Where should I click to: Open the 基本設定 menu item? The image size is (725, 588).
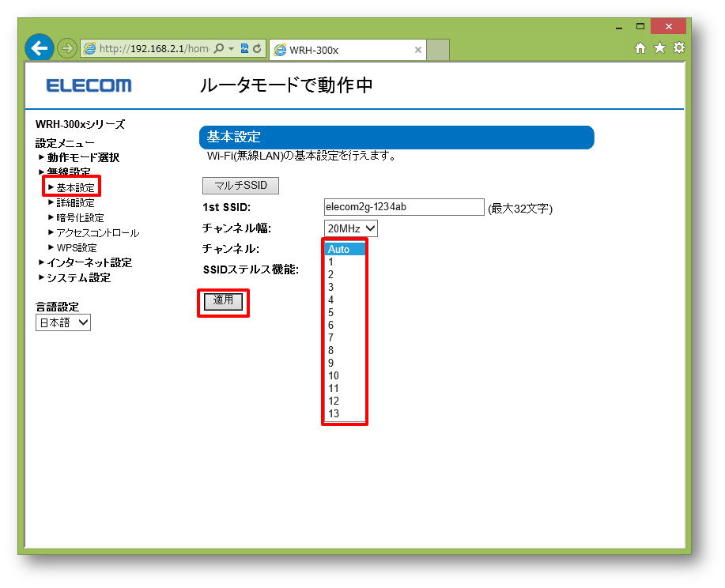(75, 187)
